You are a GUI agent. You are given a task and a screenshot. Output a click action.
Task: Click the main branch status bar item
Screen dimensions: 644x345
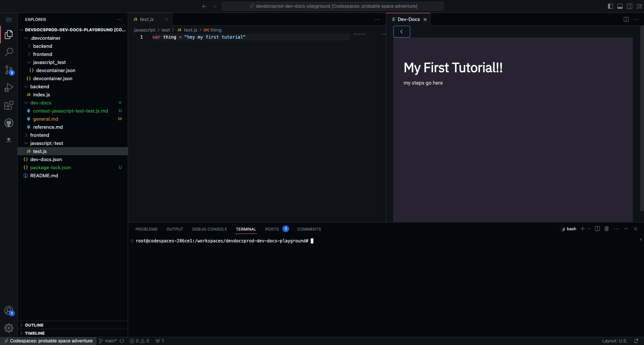click(x=108, y=341)
